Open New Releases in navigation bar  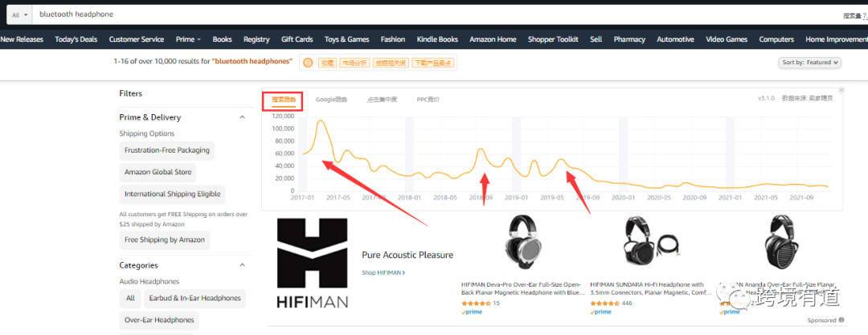22,39
